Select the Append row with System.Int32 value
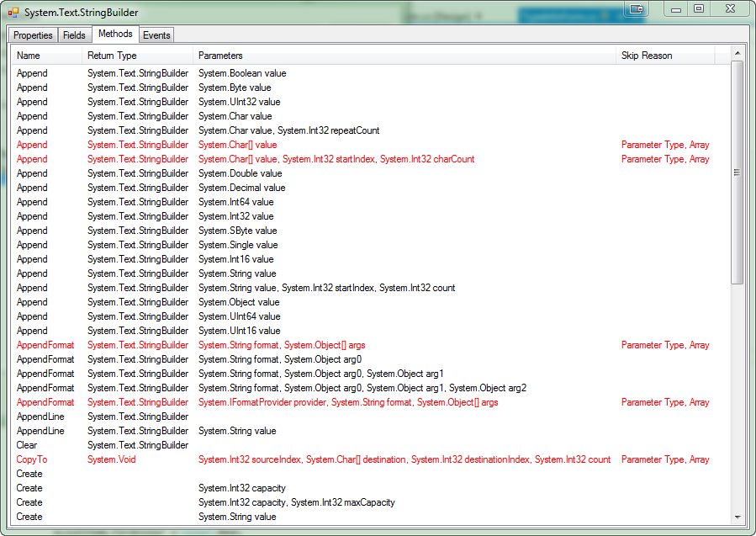Viewport: 756px width, 536px height. tap(371, 216)
